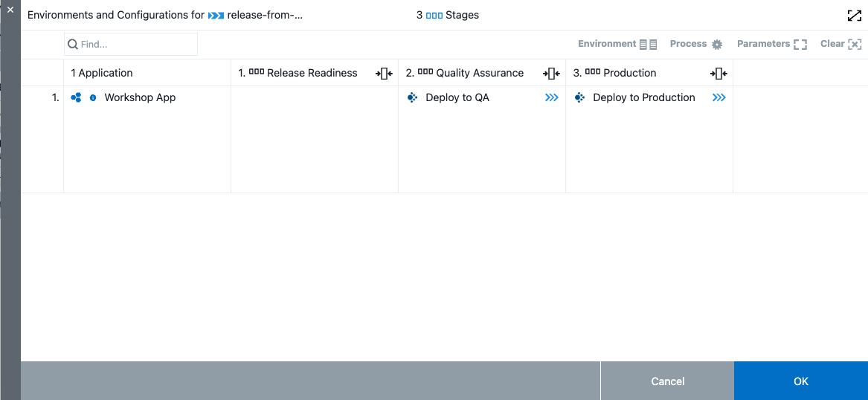Collapse the Release Readiness column
Screen dimensions: 868x400
click(x=384, y=73)
